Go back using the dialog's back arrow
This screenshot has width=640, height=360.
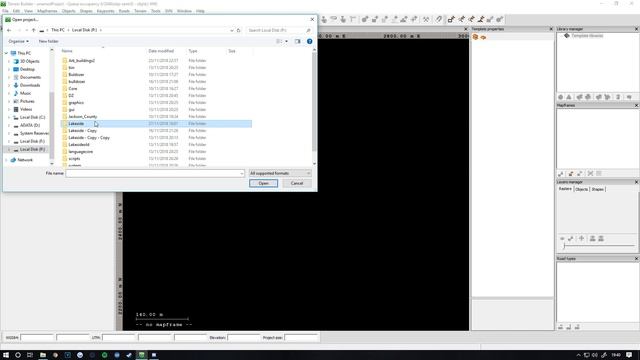[x=9, y=30]
